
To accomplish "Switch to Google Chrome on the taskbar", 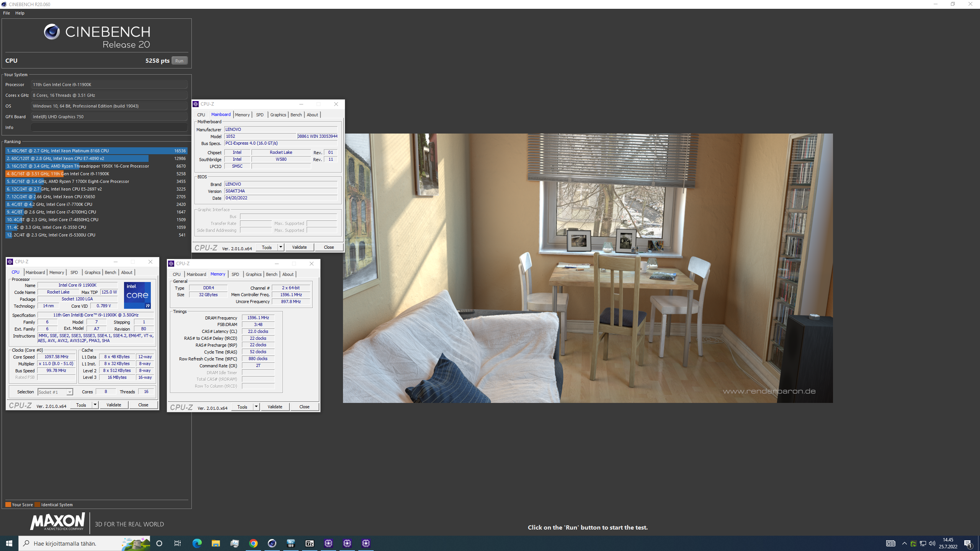I will pyautogui.click(x=253, y=543).
